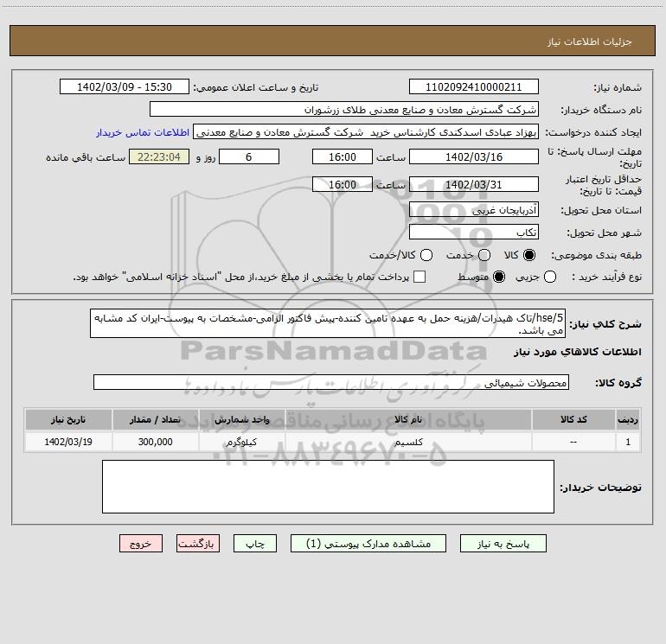Image resolution: width=666 pixels, height=644 pixels.
Task: Click response deadline time 16:00 field
Action: coord(343,157)
